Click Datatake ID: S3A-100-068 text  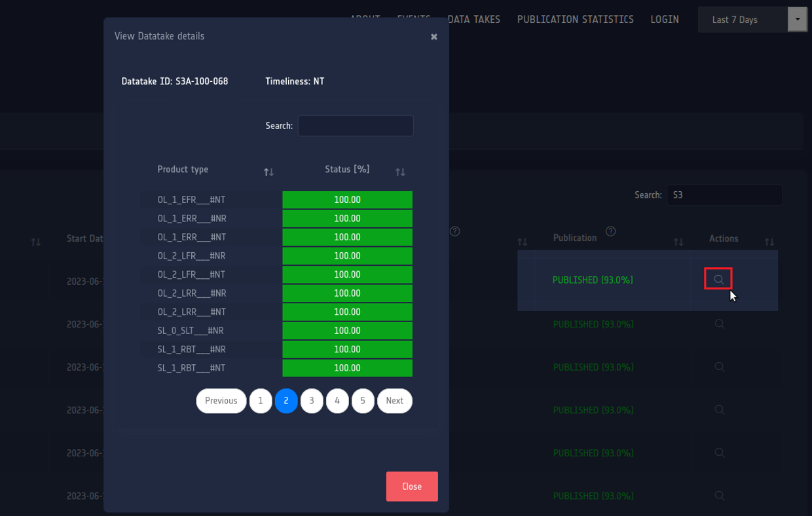(175, 81)
